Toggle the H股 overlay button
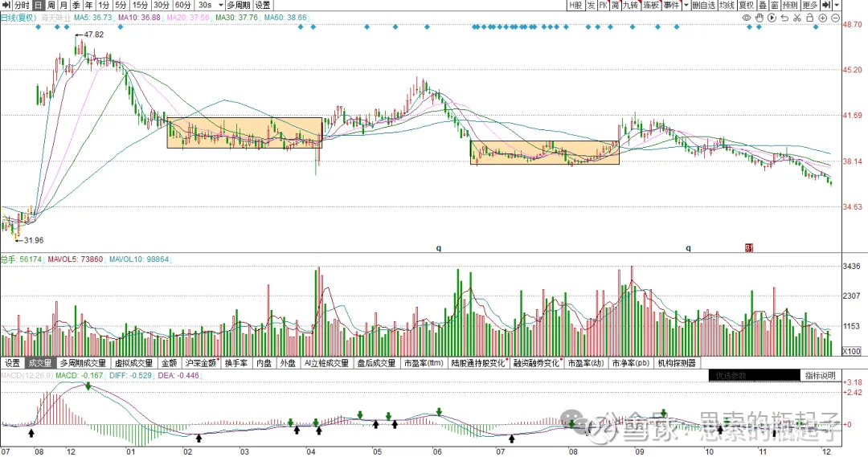 575,5
